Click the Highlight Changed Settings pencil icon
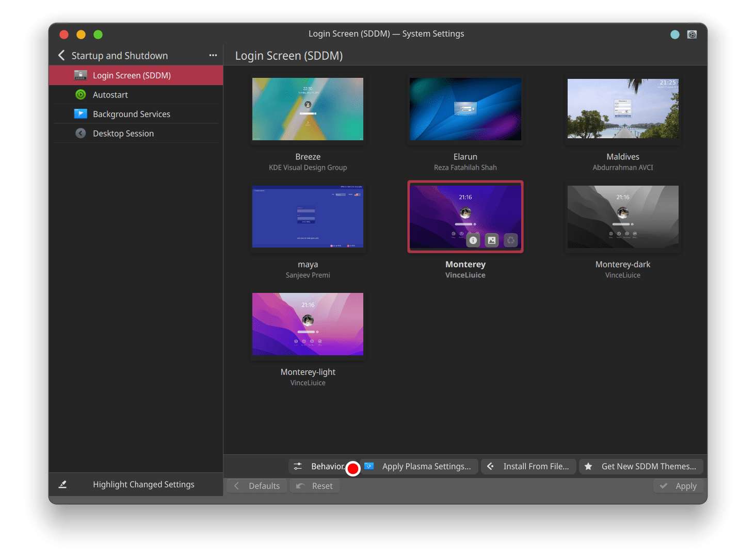756x559 pixels. [62, 484]
